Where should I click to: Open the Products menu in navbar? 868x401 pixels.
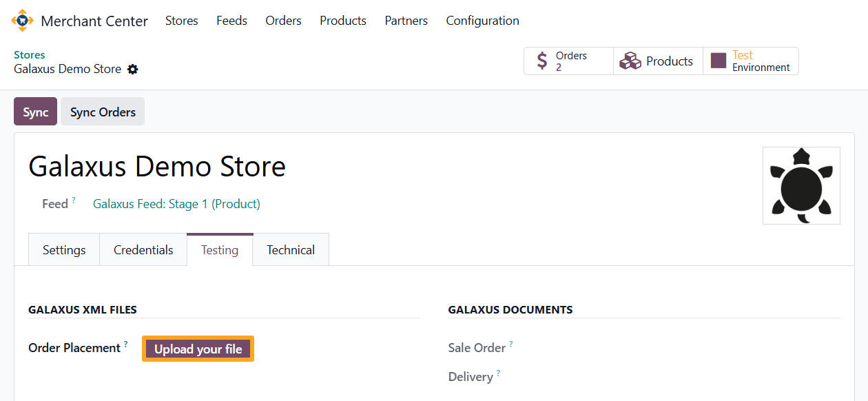343,21
